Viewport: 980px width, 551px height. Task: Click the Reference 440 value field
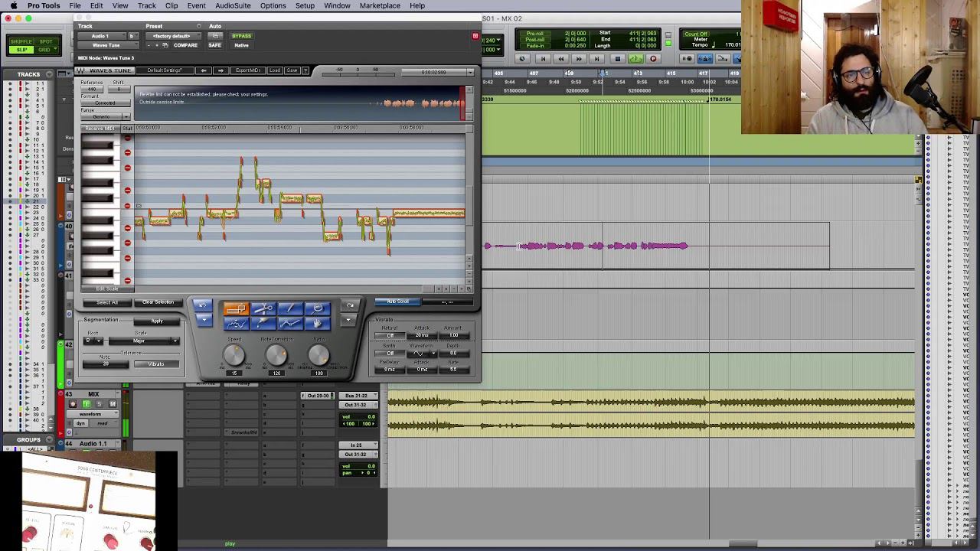coord(92,90)
